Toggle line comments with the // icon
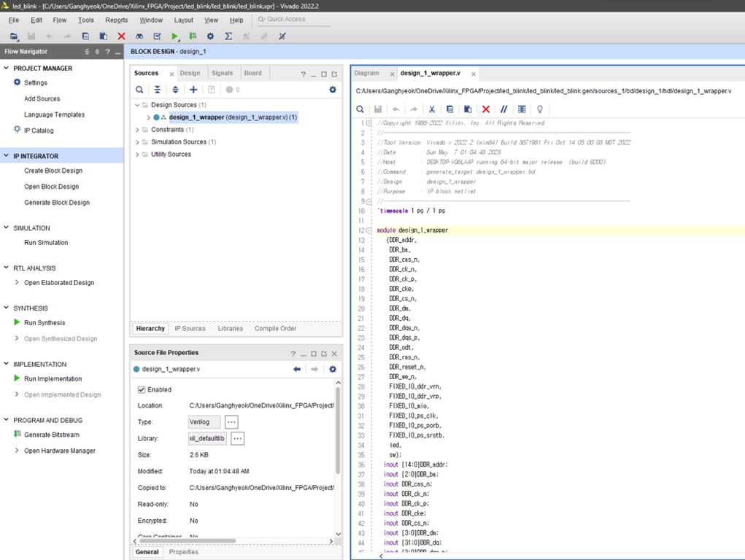 pyautogui.click(x=503, y=109)
